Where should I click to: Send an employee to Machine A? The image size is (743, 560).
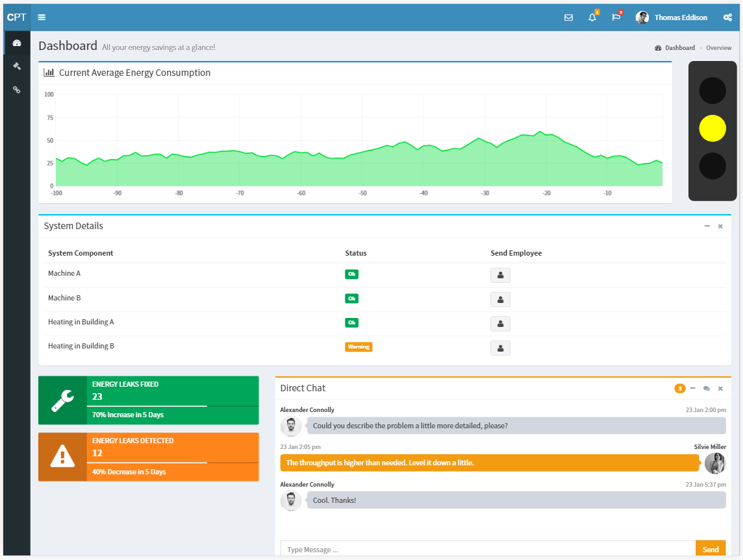500,275
